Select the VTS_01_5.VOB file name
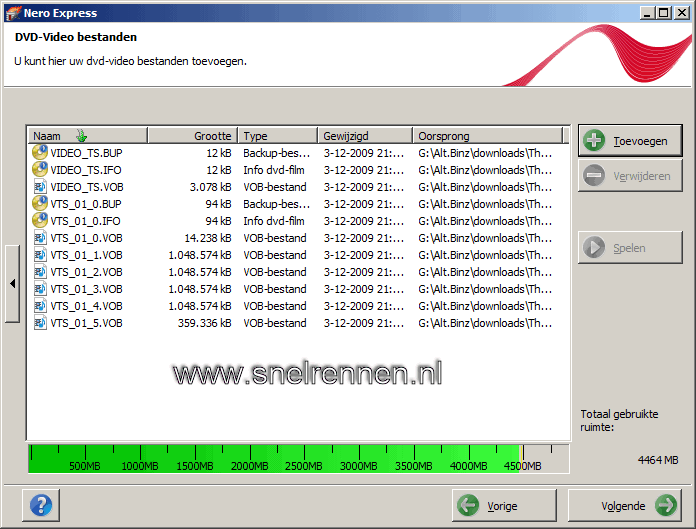 pyautogui.click(x=86, y=323)
